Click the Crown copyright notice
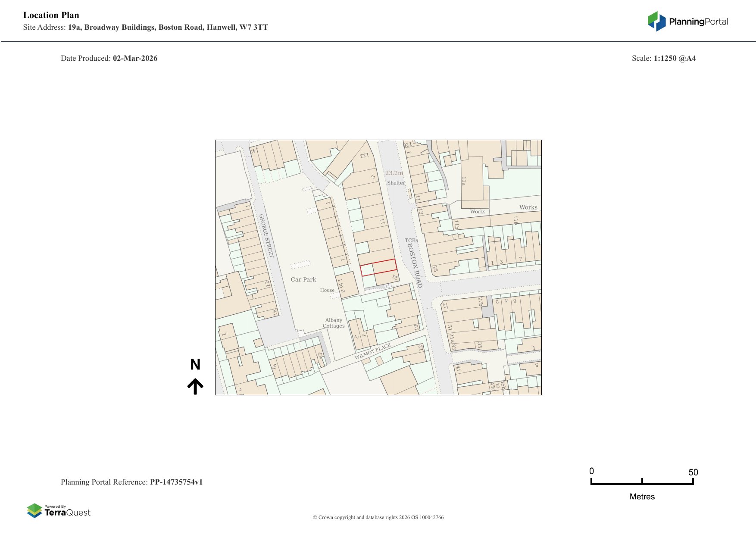This screenshot has width=756, height=535. tap(378, 517)
